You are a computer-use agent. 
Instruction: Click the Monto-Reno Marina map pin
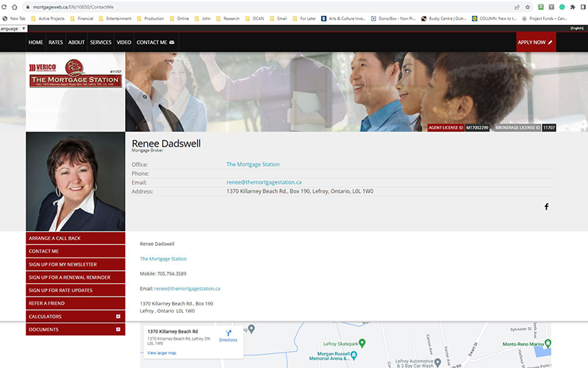pyautogui.click(x=548, y=343)
